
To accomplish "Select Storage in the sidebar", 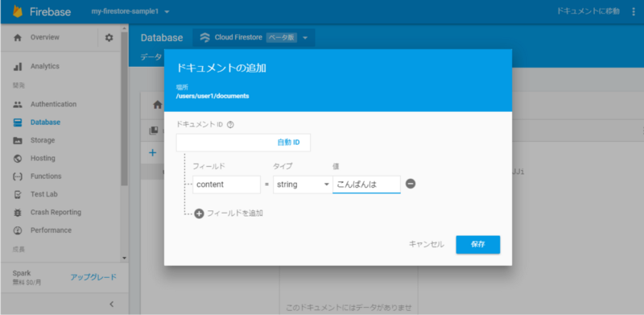I will coord(43,140).
